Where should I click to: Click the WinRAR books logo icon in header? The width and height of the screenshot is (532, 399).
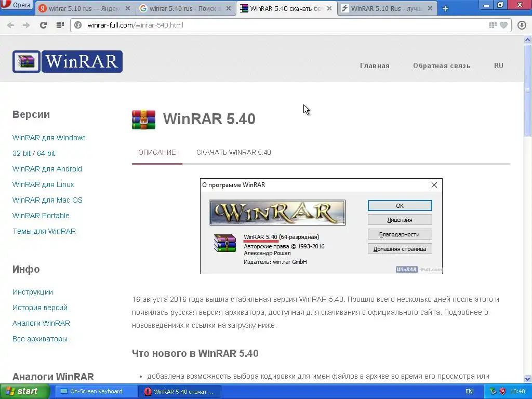[26, 61]
